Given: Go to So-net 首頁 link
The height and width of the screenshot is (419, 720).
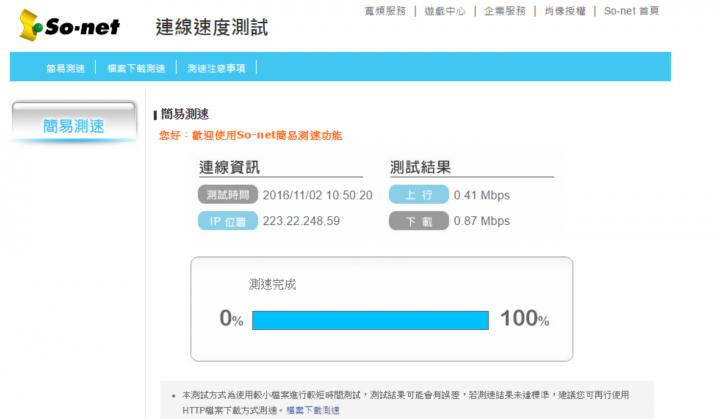Looking at the screenshot, I should tap(631, 11).
